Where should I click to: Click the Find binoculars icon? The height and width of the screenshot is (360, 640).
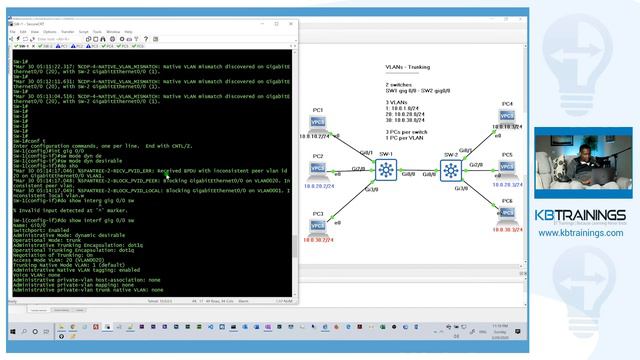pyautogui.click(x=102, y=39)
